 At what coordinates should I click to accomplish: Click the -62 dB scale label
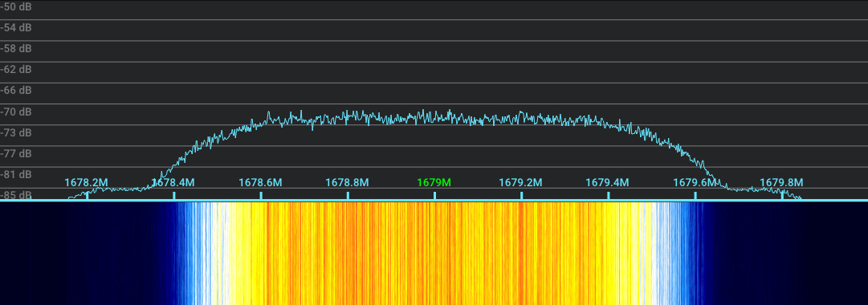pos(16,70)
